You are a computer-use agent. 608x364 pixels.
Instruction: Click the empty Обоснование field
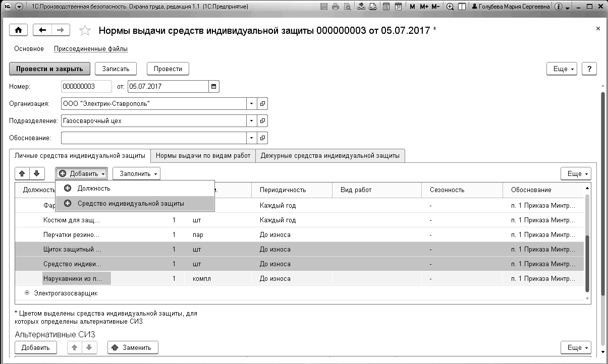[x=154, y=138]
